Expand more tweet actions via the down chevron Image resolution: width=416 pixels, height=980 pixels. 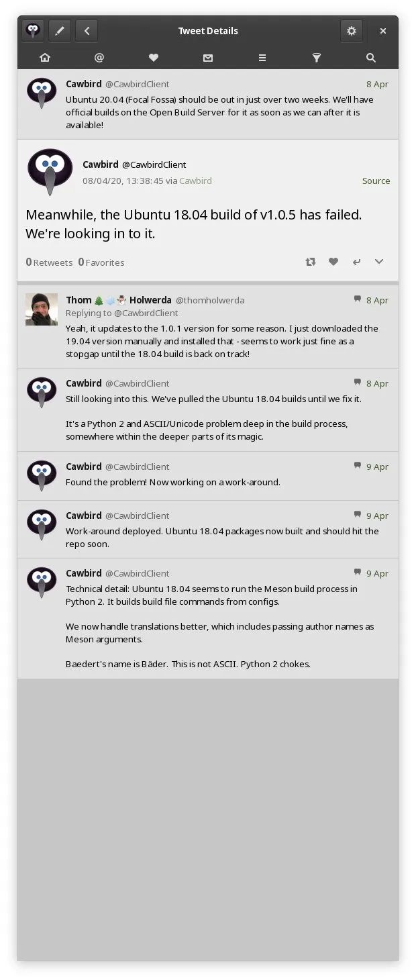pyautogui.click(x=379, y=262)
